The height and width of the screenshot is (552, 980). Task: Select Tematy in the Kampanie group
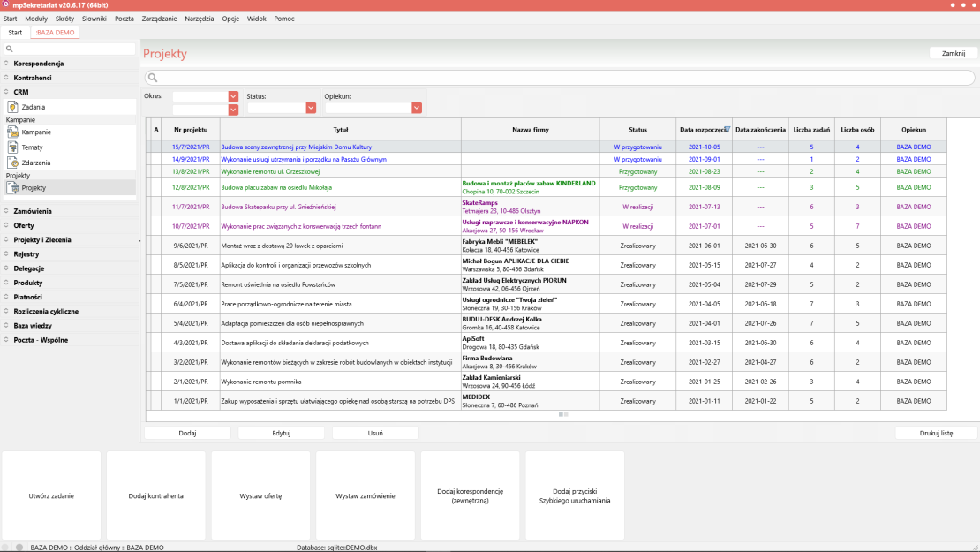(33, 147)
